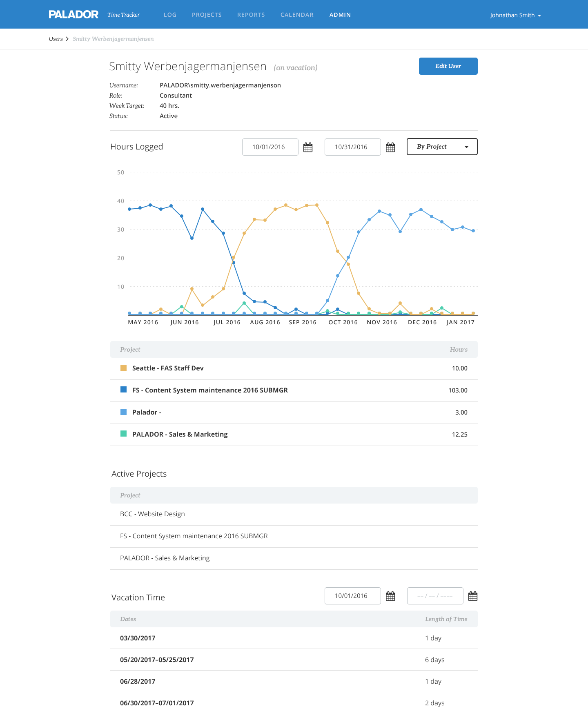Click green swatch for PALADOR - Sales & Marketing
This screenshot has width=588, height=709.
click(123, 434)
